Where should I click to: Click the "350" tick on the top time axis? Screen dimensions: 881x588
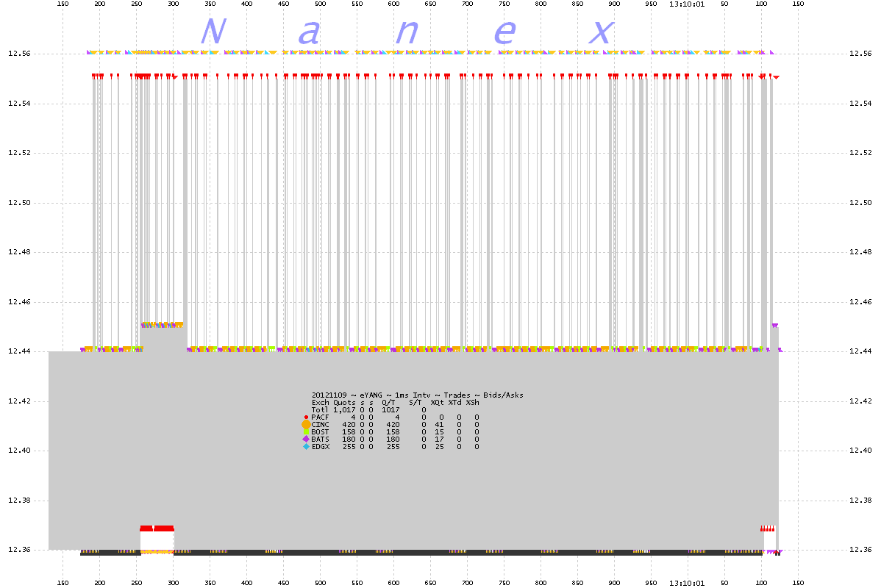(x=210, y=4)
